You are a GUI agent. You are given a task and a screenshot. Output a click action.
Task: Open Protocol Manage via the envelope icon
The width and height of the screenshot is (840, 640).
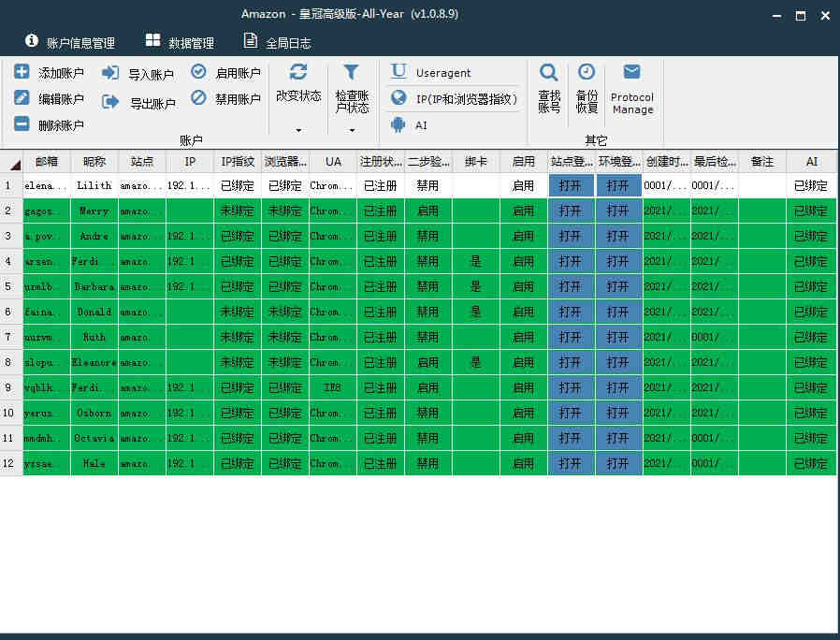point(631,73)
